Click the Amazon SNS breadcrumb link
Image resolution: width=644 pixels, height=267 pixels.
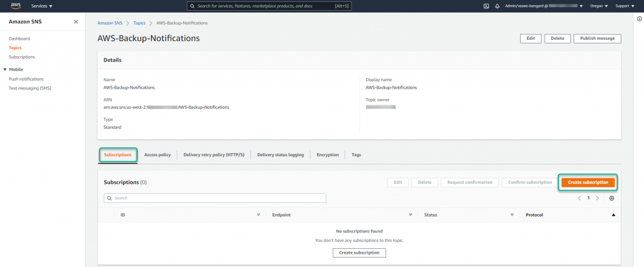pyautogui.click(x=109, y=23)
